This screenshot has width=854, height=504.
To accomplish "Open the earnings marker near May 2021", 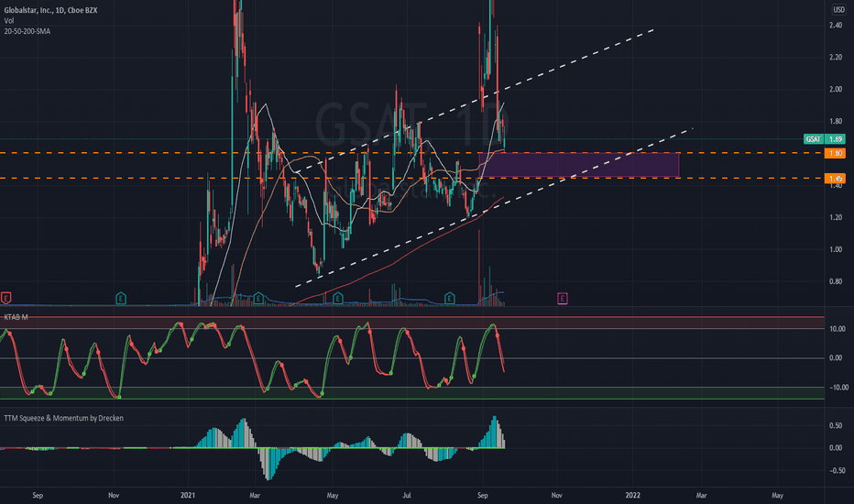I will tap(338, 298).
